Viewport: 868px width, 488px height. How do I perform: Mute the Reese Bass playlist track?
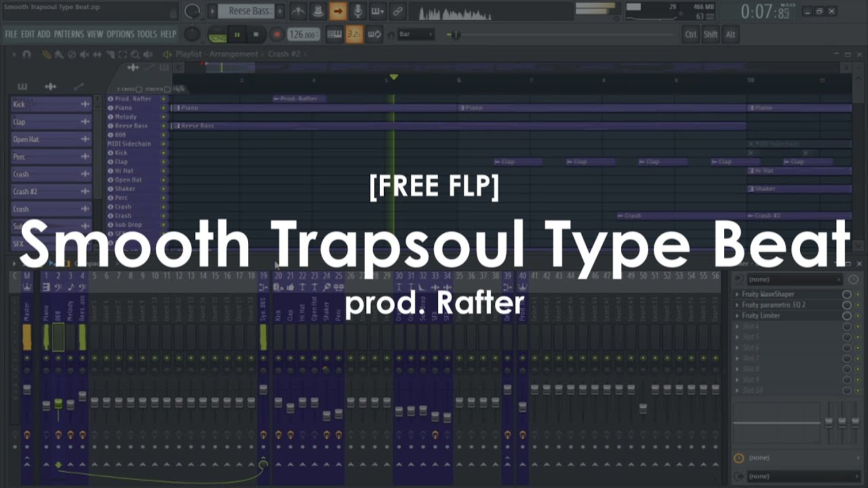click(x=163, y=126)
